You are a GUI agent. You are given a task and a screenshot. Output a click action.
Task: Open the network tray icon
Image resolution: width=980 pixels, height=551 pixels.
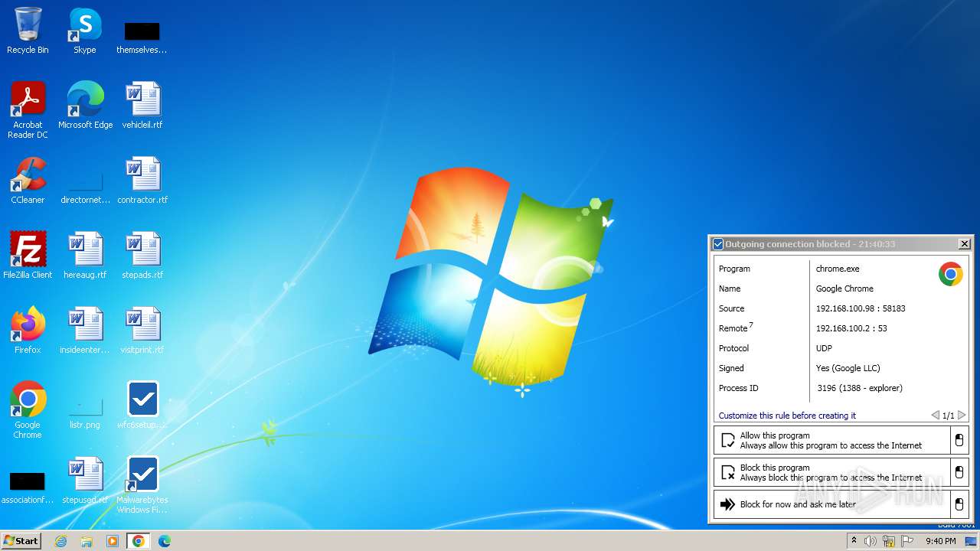coord(889,541)
